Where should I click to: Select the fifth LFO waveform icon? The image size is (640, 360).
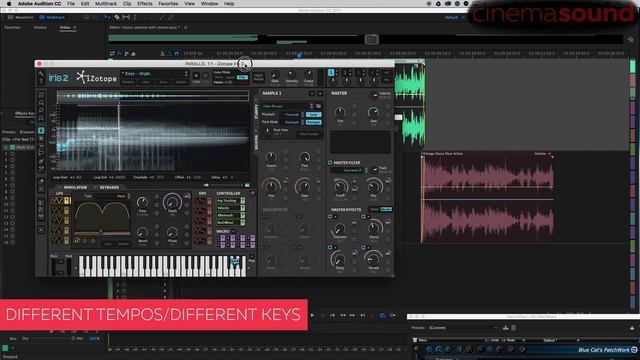click(x=57, y=240)
